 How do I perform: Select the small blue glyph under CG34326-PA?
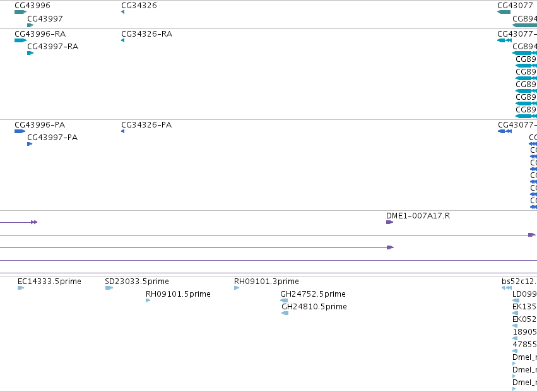[122, 131]
